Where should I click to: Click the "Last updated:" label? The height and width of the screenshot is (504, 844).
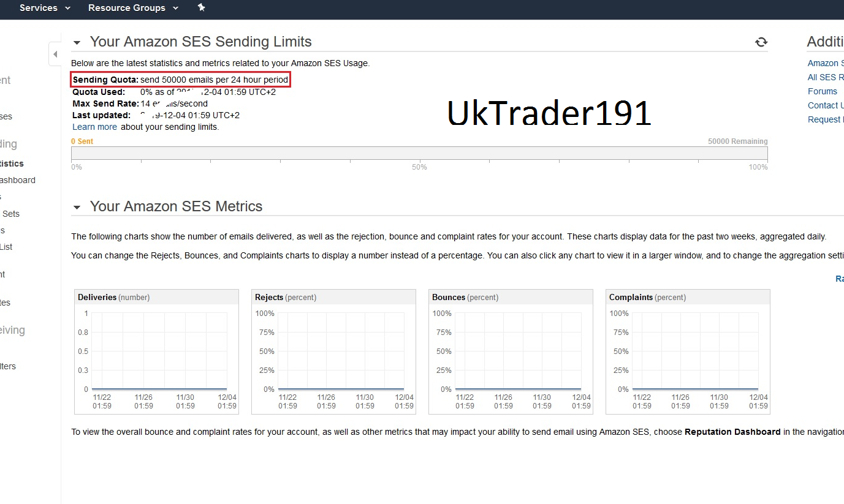pos(101,115)
